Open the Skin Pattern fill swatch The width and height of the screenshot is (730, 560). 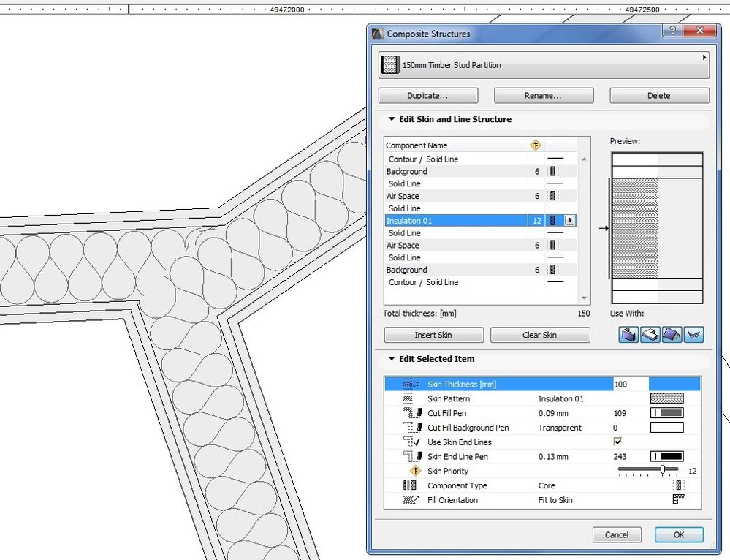[x=666, y=398]
